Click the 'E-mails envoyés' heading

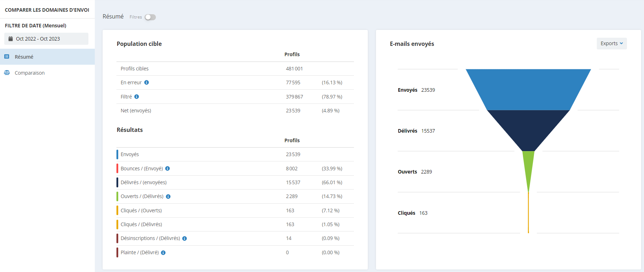click(x=412, y=44)
